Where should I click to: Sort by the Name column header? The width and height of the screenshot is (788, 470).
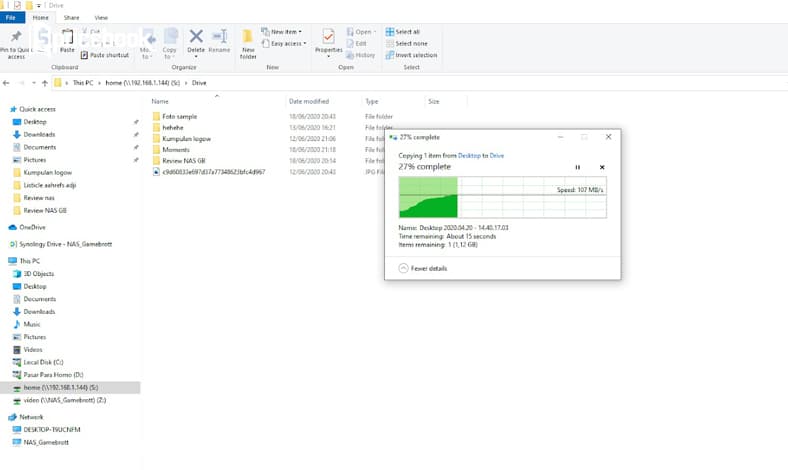click(160, 102)
